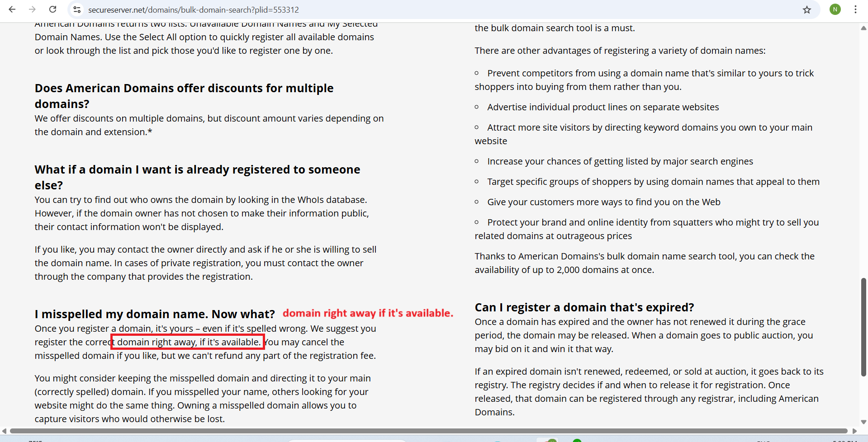Screen dimensions: 868x442
Task: Open site information icon beside URL
Action: click(77, 9)
